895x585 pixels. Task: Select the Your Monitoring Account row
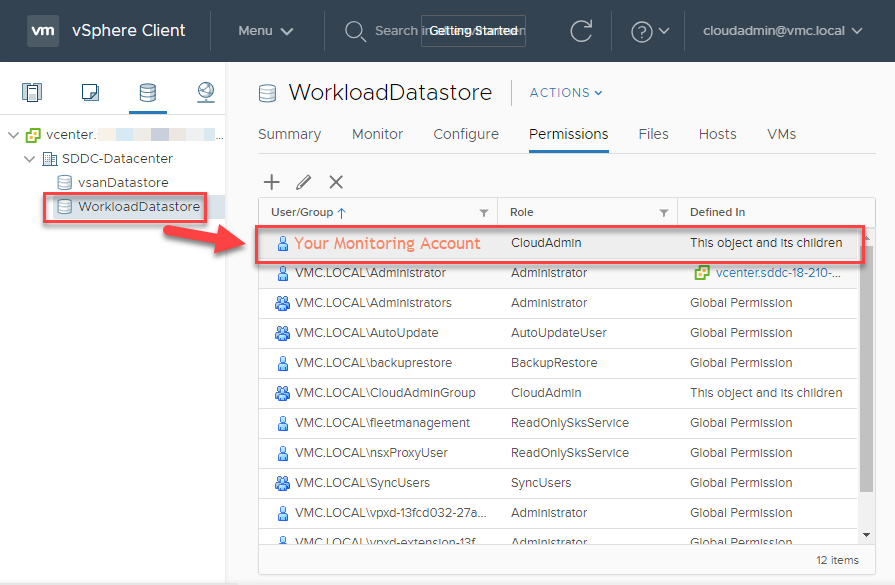click(x=559, y=244)
